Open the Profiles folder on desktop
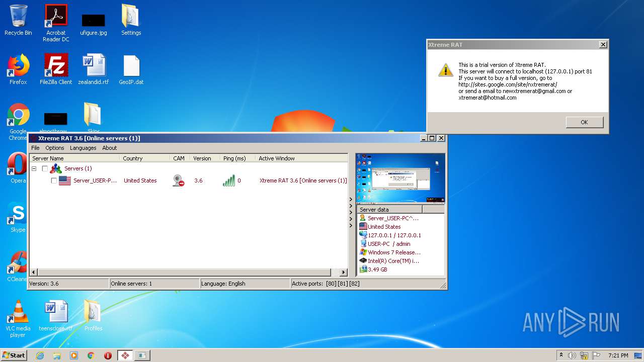The width and height of the screenshot is (644, 362). coord(93,316)
